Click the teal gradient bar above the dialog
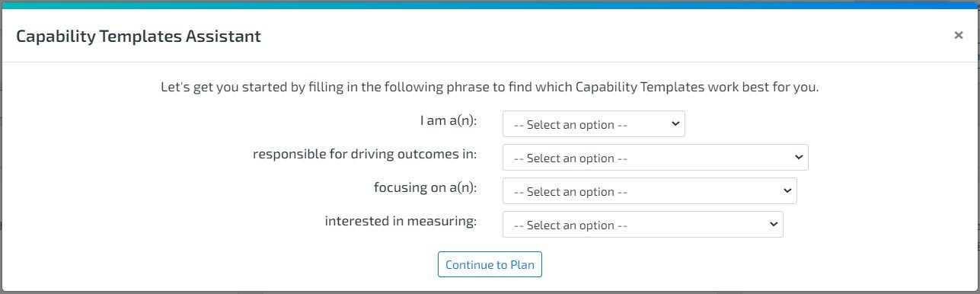Image resolution: width=980 pixels, height=294 pixels. click(490, 4)
